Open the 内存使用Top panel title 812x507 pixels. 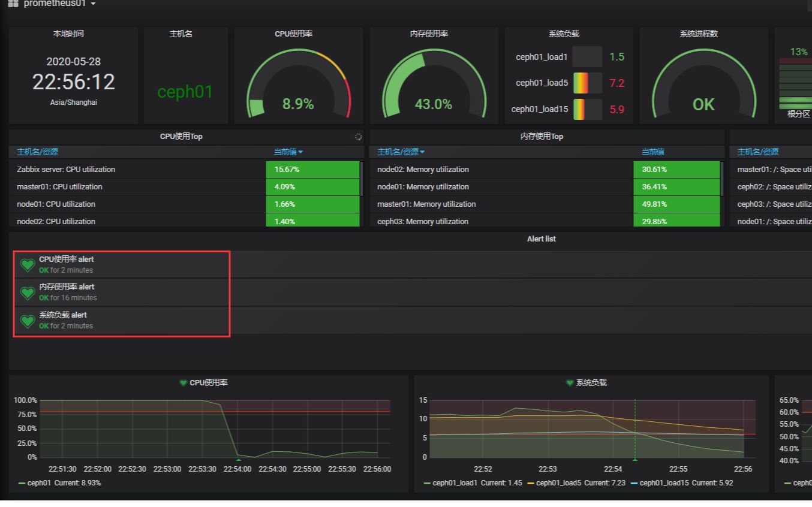coord(542,137)
